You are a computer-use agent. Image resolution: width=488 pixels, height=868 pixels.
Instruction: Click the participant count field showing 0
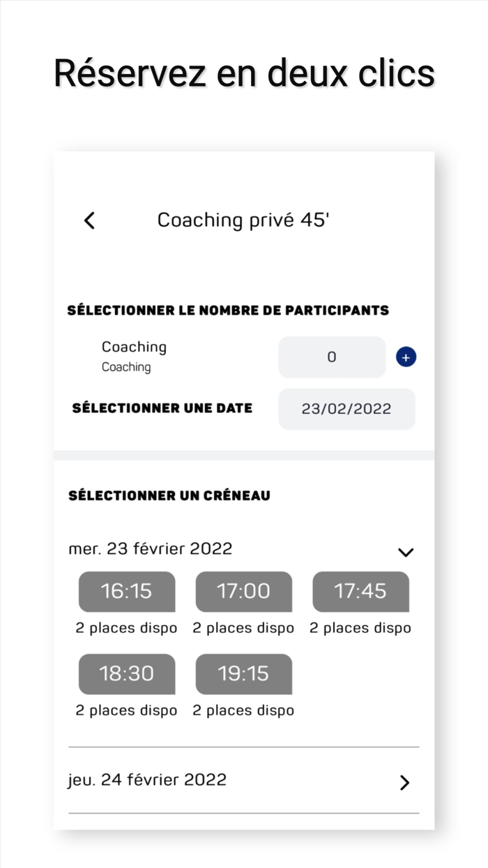[332, 357]
